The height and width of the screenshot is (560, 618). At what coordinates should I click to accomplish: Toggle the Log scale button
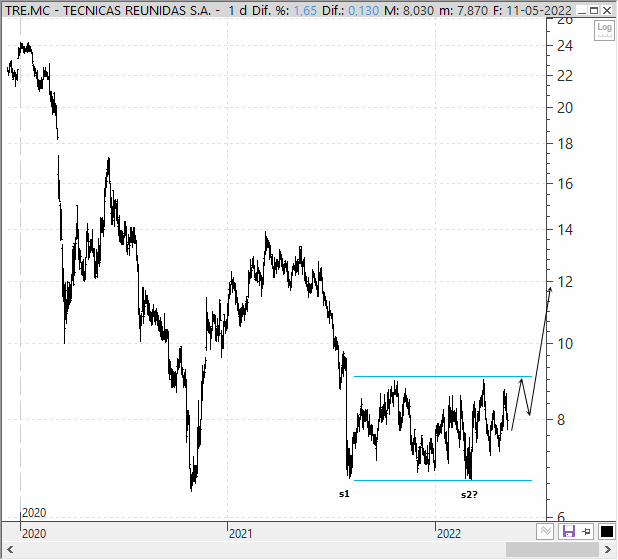click(x=604, y=30)
